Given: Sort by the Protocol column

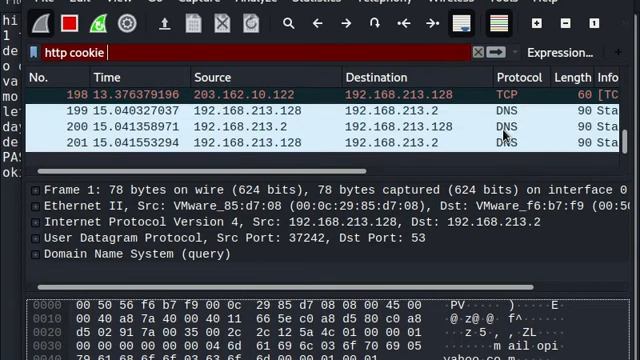Looking at the screenshot, I should pos(521,78).
